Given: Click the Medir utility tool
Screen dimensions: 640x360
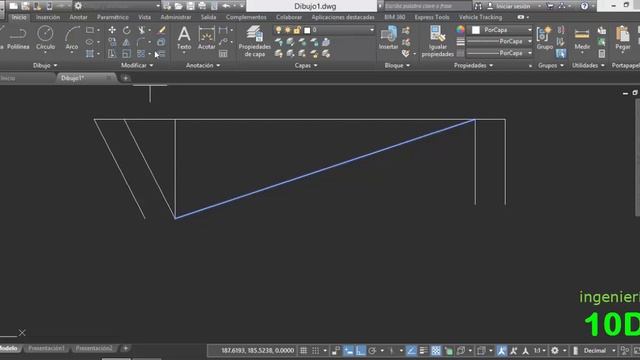Looking at the screenshot, I should coord(582,38).
